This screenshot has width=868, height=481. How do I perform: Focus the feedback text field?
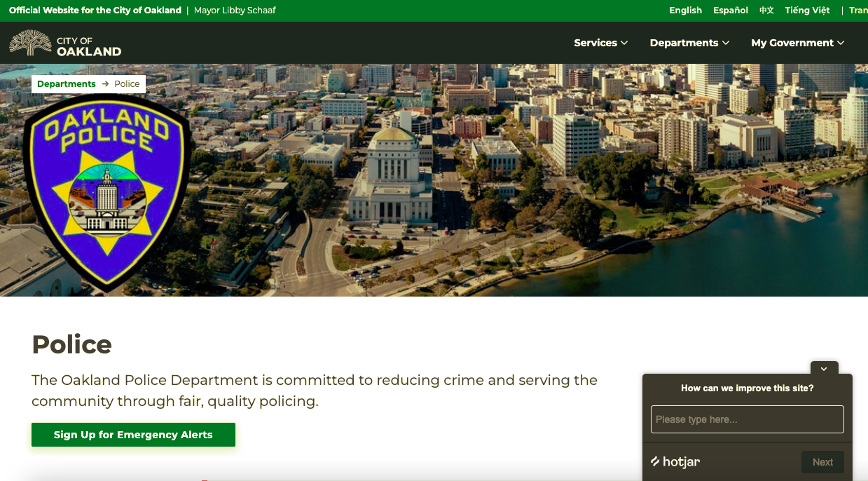[748, 419]
